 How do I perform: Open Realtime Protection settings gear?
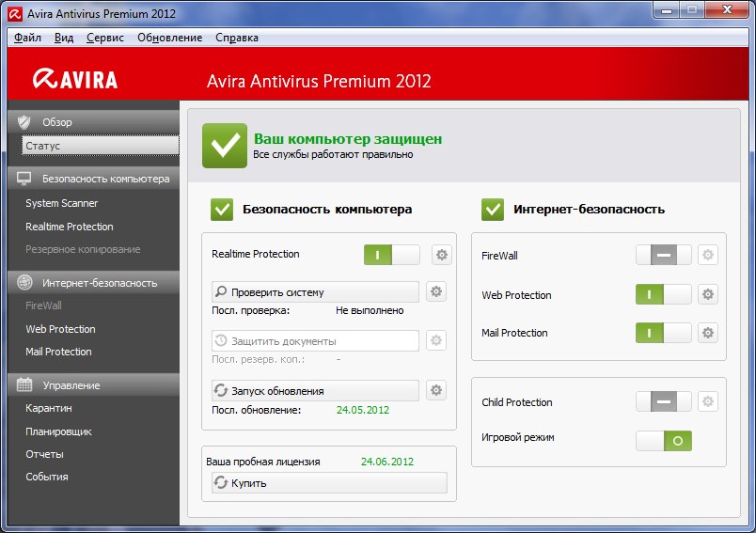coord(442,255)
